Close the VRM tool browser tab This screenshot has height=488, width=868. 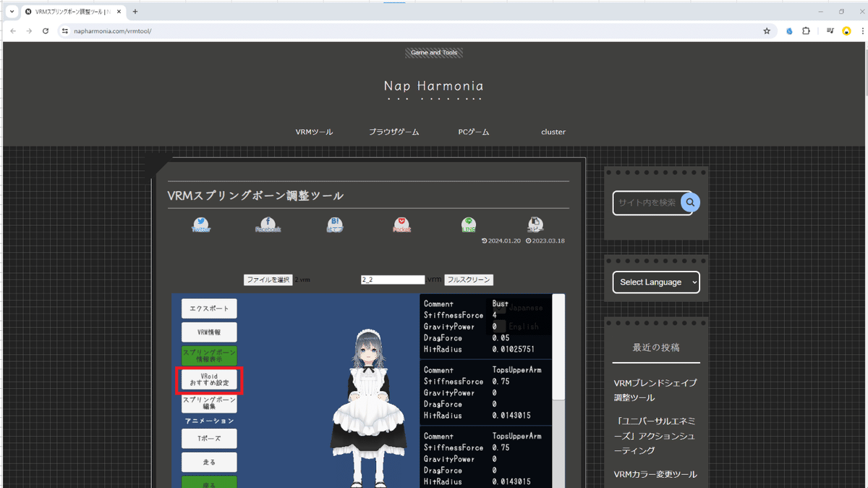(119, 12)
